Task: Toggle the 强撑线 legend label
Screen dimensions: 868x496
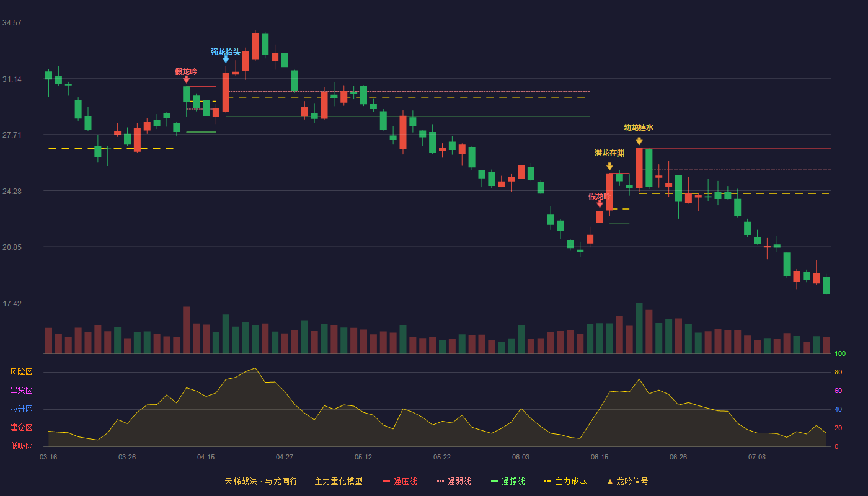Action: (x=513, y=481)
